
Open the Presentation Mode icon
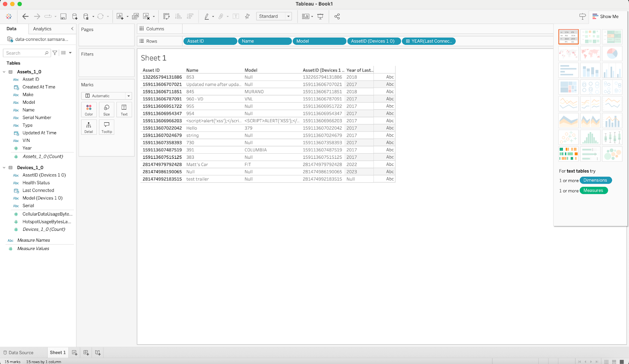[320, 16]
